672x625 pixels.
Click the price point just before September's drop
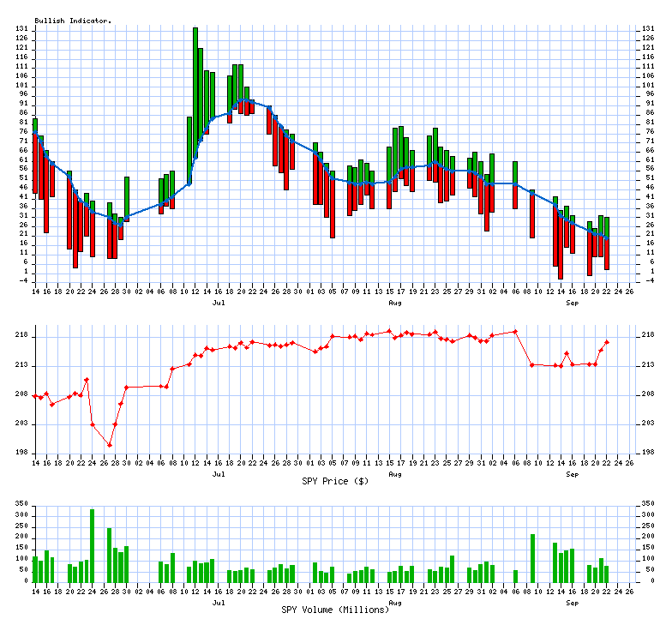tap(515, 331)
